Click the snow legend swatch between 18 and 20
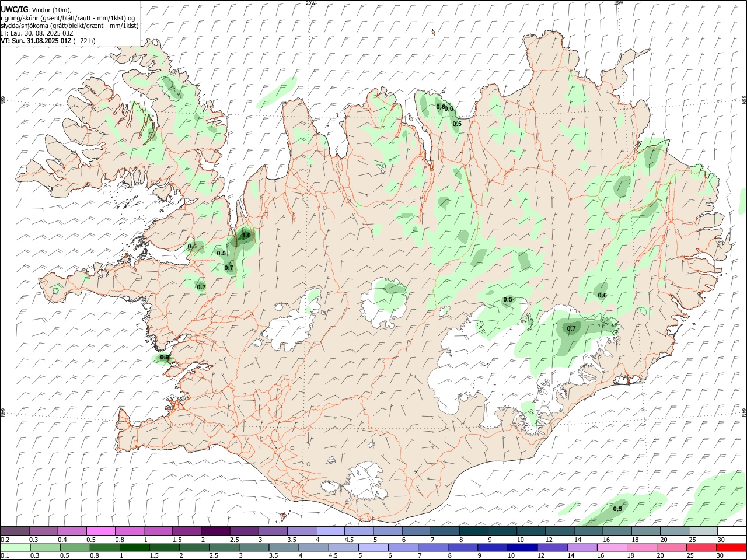Viewport: 747px width, 560px height. [645, 531]
